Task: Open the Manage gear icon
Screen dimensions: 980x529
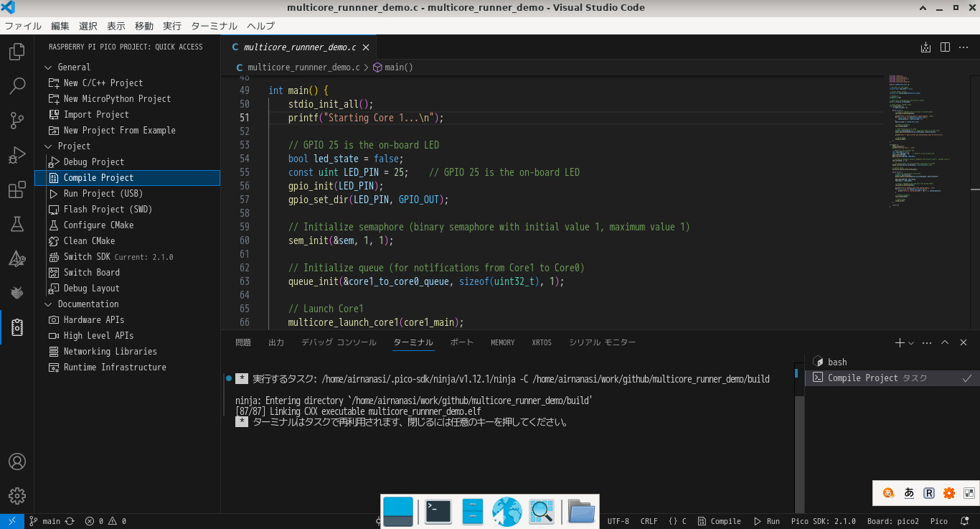Action: click(17, 496)
